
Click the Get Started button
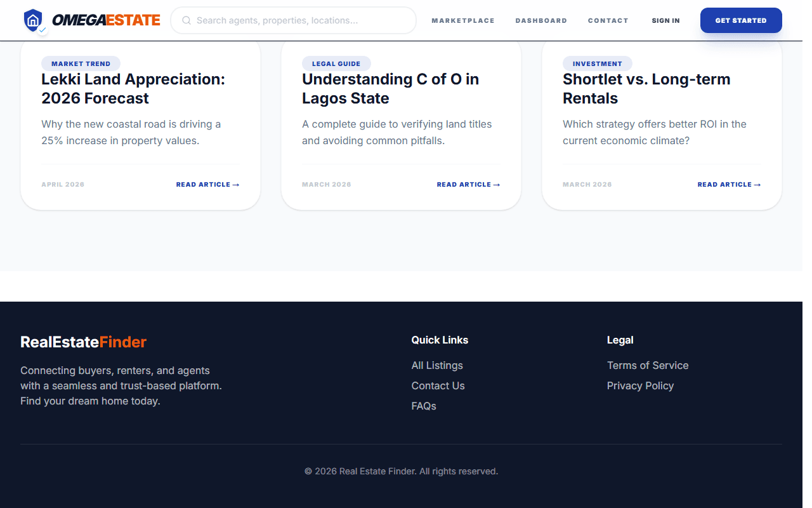click(741, 20)
